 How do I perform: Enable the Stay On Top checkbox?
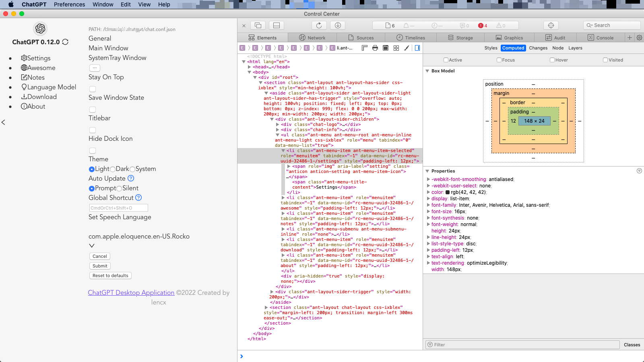[93, 89]
